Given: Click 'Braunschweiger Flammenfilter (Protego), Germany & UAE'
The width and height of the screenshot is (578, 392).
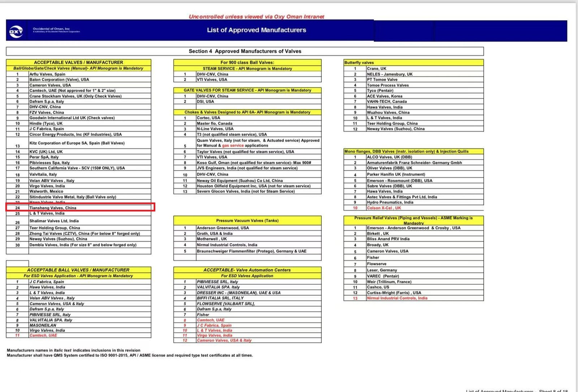Looking at the screenshot, I should (251, 251).
